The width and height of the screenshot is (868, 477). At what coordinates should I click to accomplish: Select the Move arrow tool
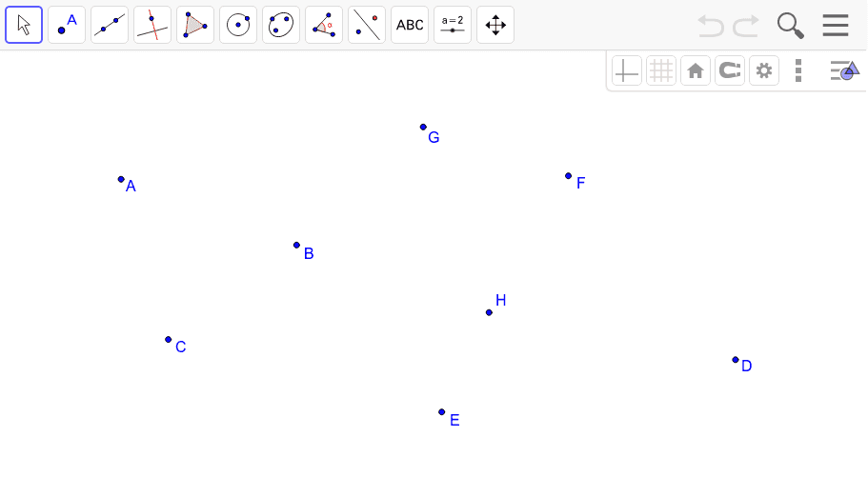pyautogui.click(x=24, y=25)
